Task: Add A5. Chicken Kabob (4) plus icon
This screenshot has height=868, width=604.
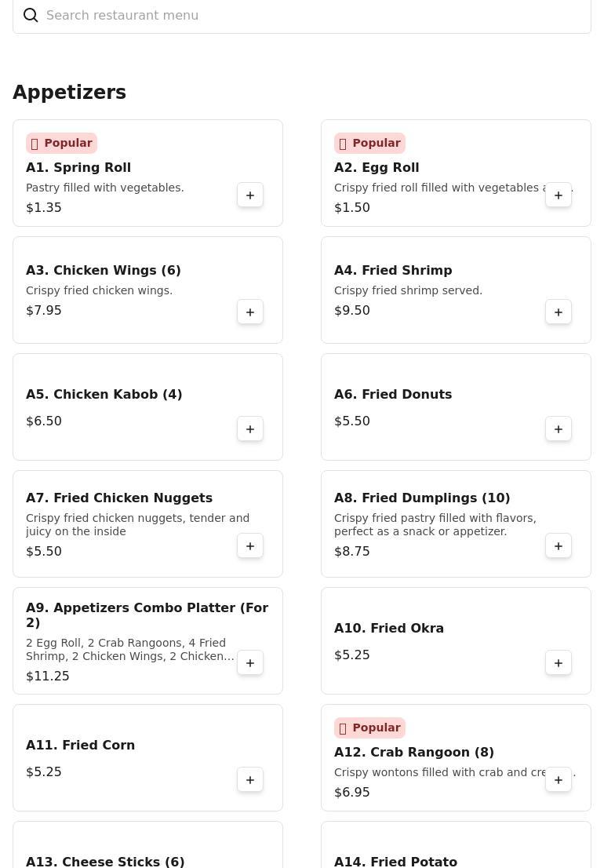Action: point(250,429)
